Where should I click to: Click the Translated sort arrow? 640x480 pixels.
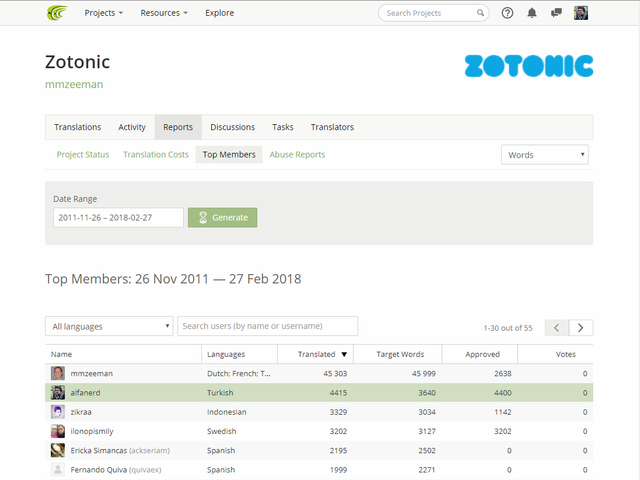click(x=344, y=354)
